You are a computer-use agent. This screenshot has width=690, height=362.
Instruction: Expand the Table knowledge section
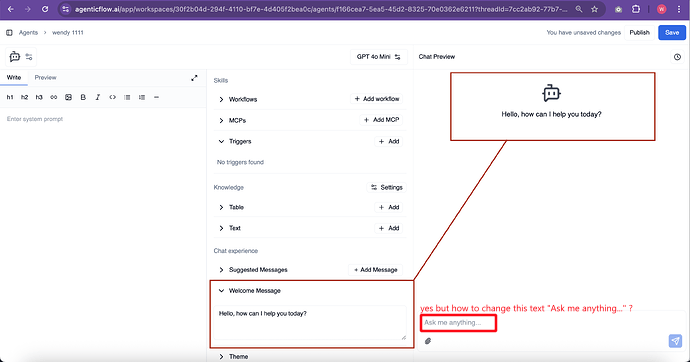pyautogui.click(x=221, y=207)
